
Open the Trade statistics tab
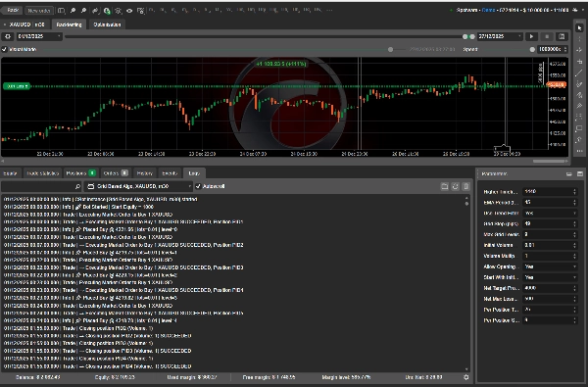coord(43,173)
